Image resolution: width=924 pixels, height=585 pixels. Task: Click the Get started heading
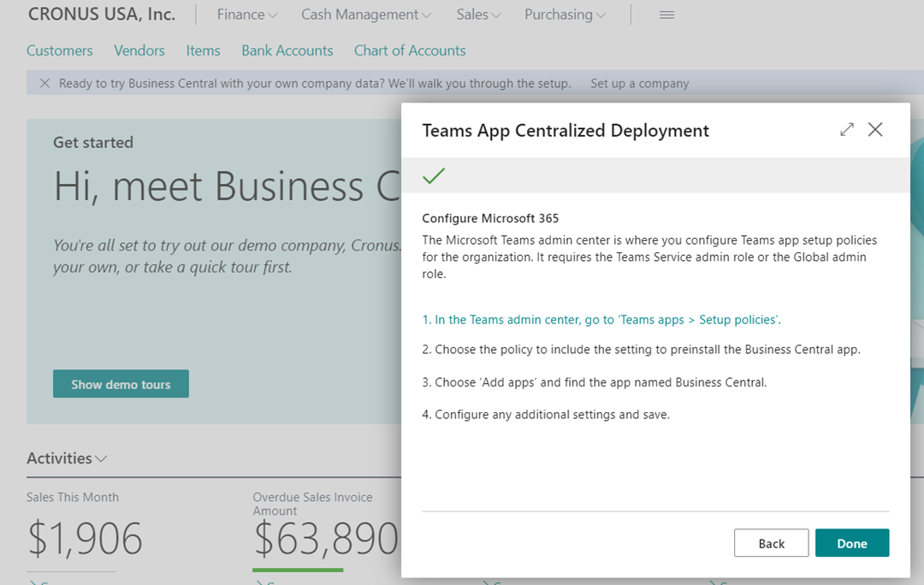(93, 143)
